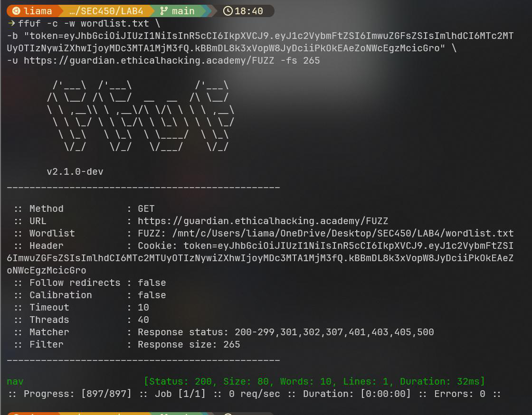Click the URL after the -u flag
Viewport: 532px width, 415px height.
point(149,60)
